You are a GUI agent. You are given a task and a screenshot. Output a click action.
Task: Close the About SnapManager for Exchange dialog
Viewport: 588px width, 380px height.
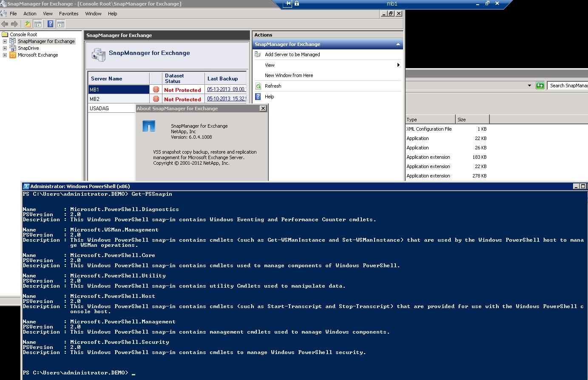point(263,109)
